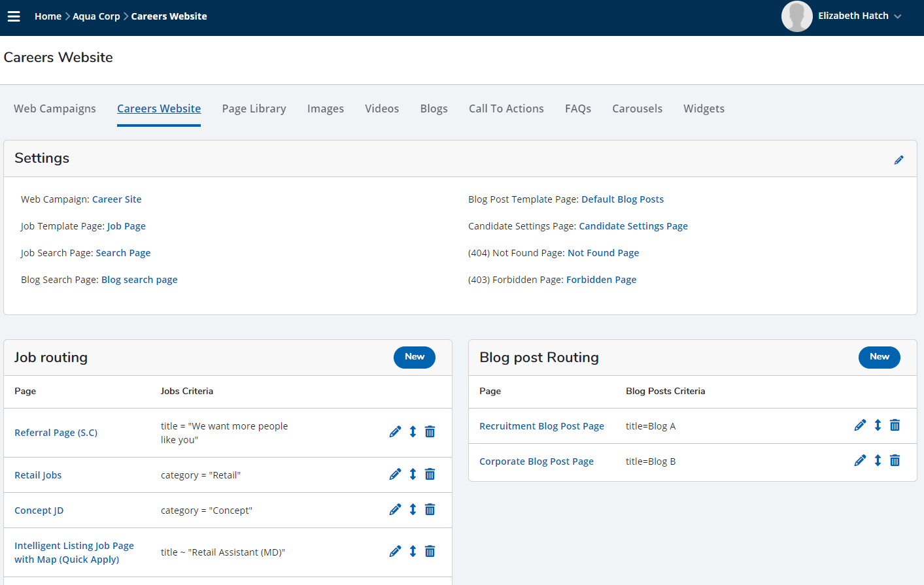
Task: Edit the Referral Page (S.C) job routing
Action: pyautogui.click(x=395, y=431)
